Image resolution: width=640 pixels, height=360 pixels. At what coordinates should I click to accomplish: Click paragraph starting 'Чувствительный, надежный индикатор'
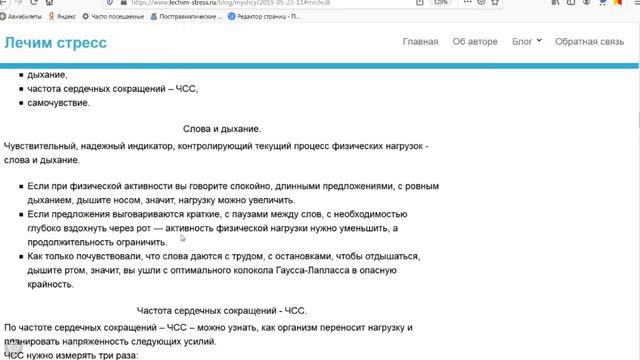click(216, 153)
